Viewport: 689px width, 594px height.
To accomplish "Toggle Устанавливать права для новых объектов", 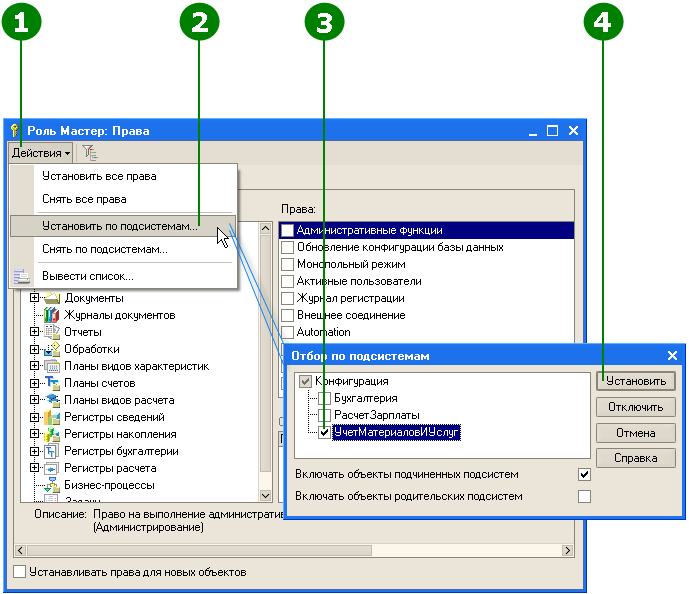I will [x=19, y=572].
